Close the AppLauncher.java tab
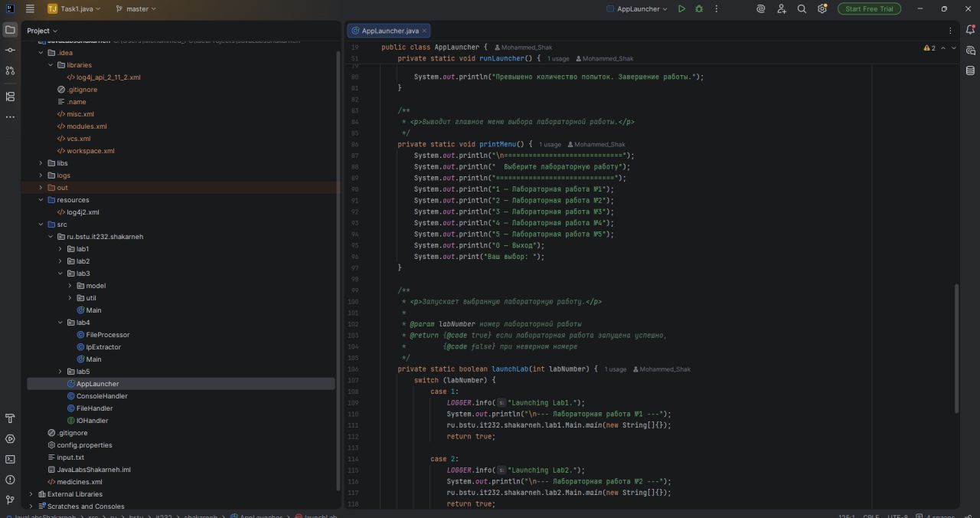 425,31
